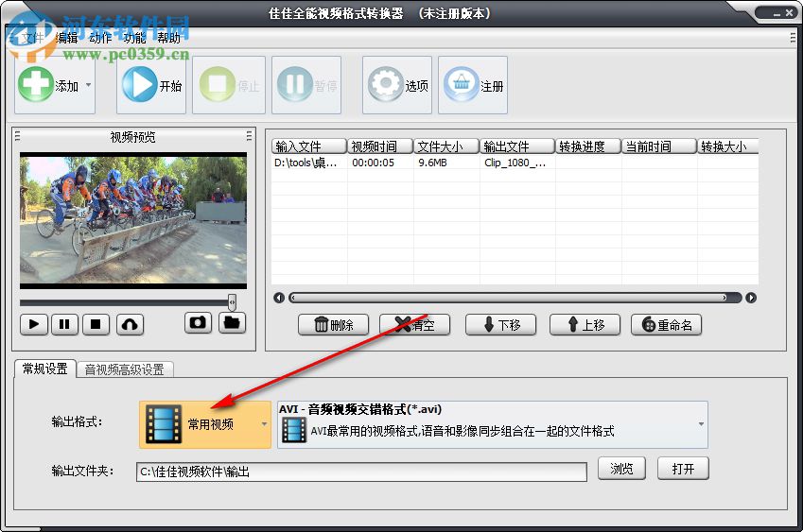Image resolution: width=803 pixels, height=532 pixels.
Task: Play the preview video
Action: pyautogui.click(x=34, y=324)
